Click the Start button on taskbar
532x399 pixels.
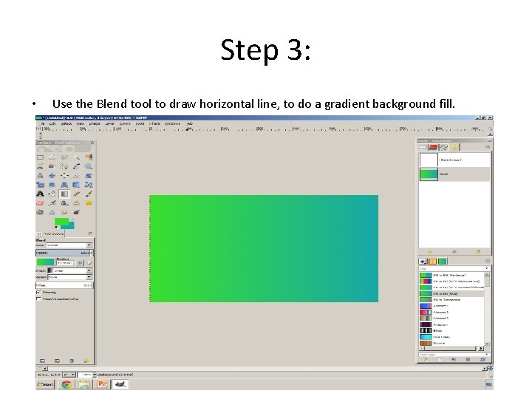tap(46, 384)
